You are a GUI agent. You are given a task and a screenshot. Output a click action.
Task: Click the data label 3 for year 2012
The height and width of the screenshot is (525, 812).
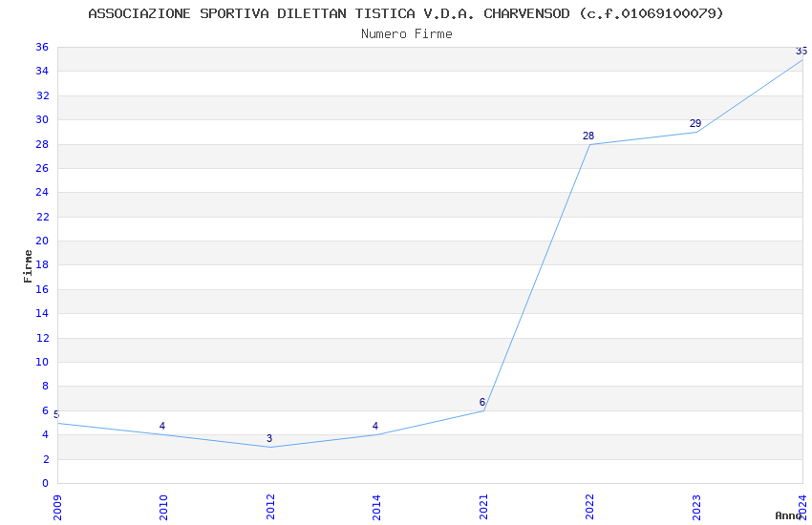(x=269, y=439)
